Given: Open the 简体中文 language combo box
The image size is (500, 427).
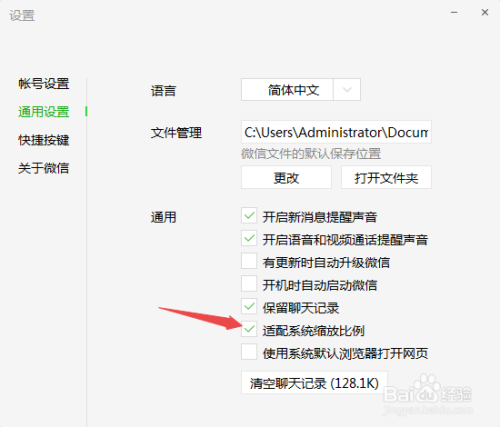Looking at the screenshot, I should click(x=301, y=90).
